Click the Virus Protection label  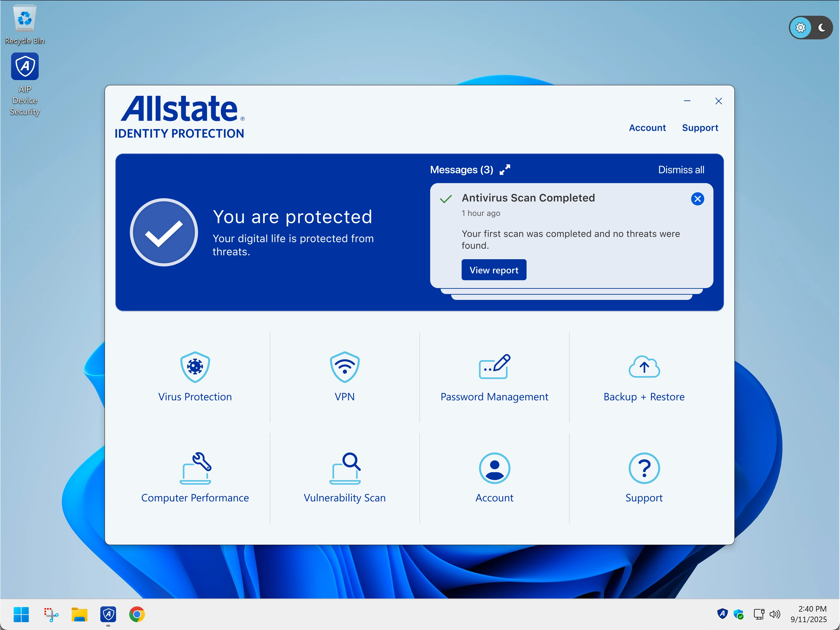tap(195, 397)
